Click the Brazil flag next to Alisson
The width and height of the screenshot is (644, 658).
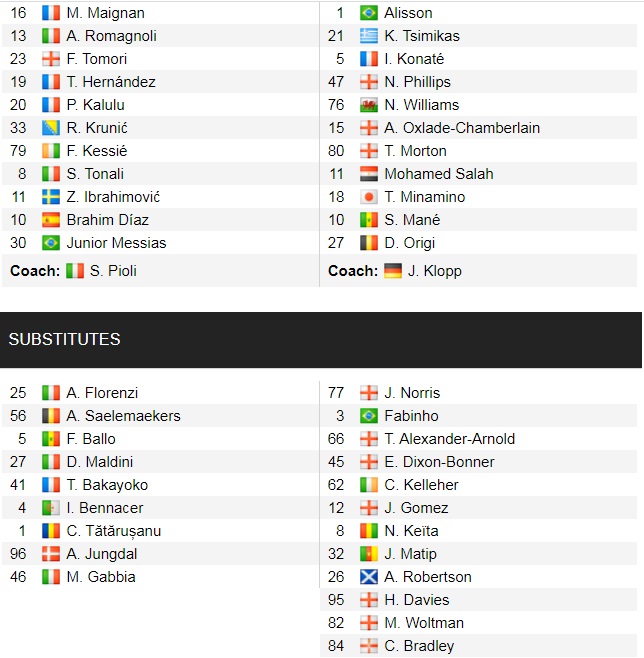point(368,13)
